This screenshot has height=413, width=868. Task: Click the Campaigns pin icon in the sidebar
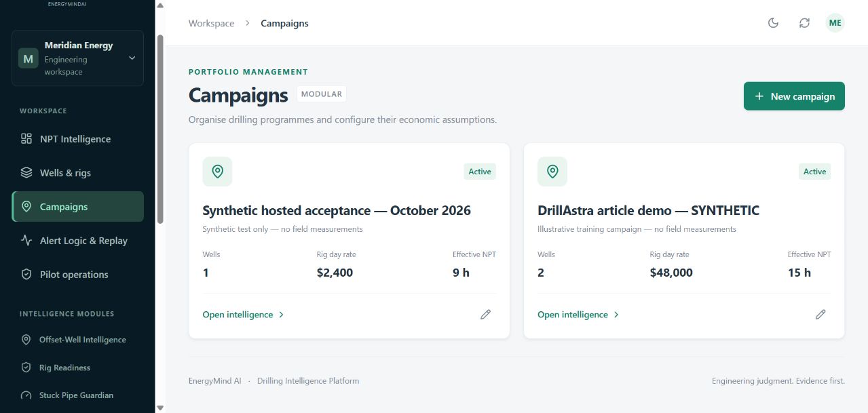pos(26,207)
